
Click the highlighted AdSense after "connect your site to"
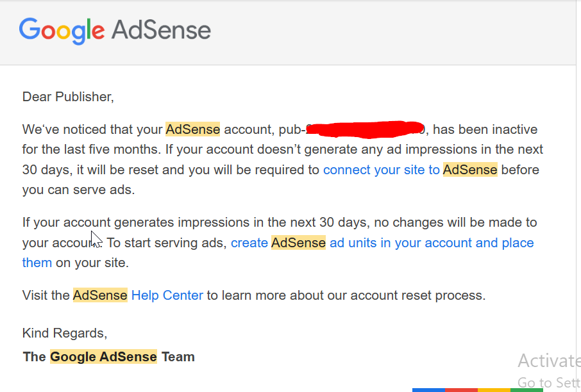pos(470,170)
